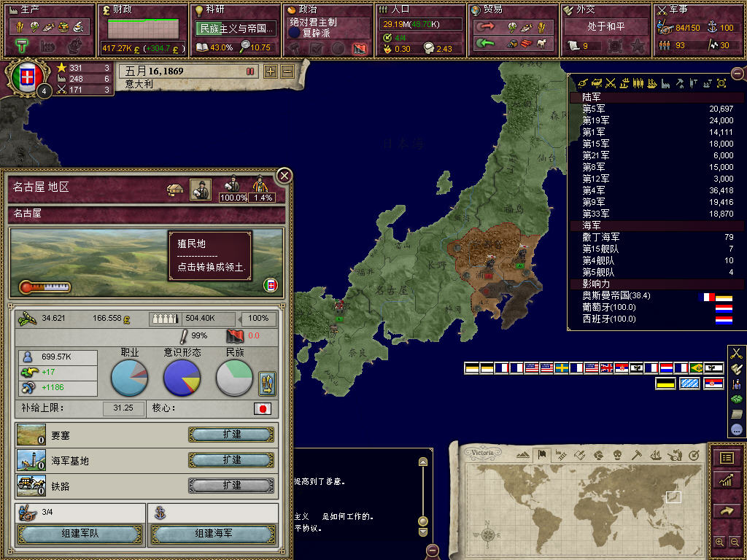
Task: Click the Brazilian flag in the flag row
Action: click(696, 367)
